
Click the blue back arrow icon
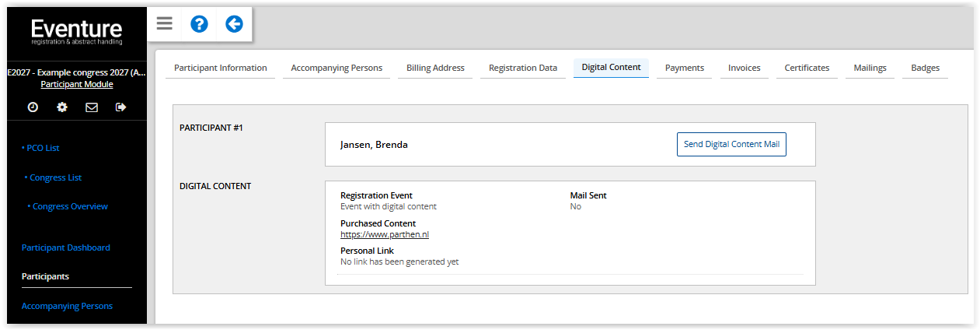[234, 24]
